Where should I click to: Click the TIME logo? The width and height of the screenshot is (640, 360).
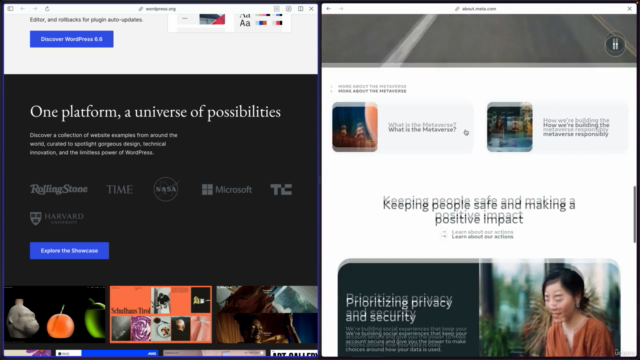[x=120, y=189]
